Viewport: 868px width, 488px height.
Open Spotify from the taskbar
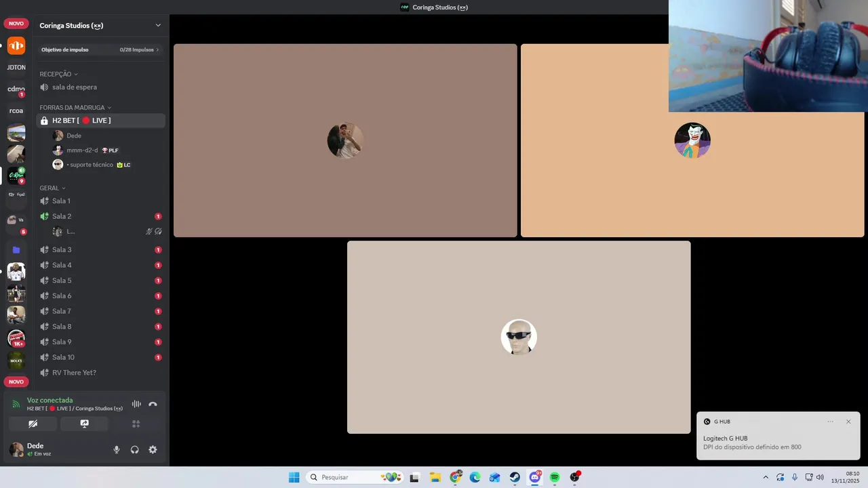tap(555, 477)
